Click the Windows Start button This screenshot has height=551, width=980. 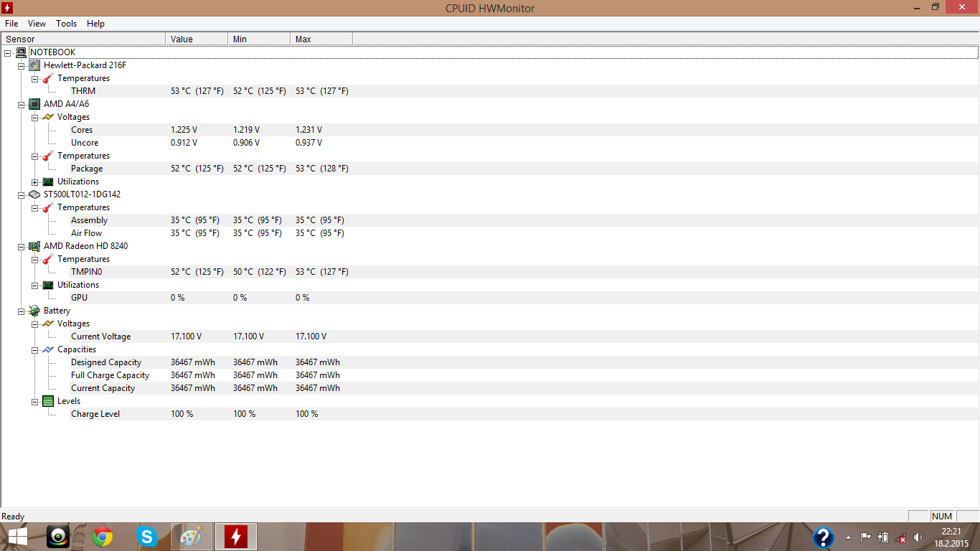[18, 537]
